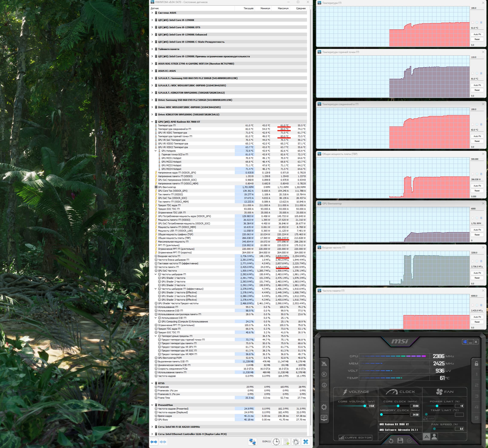Open Afterburner hardware monitor icon
The width and height of the screenshot is (488, 448).
click(324, 418)
